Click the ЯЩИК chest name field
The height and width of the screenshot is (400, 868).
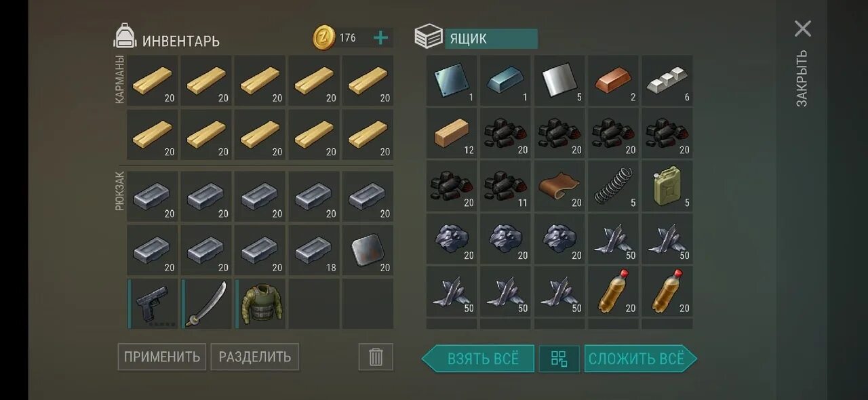tap(491, 39)
